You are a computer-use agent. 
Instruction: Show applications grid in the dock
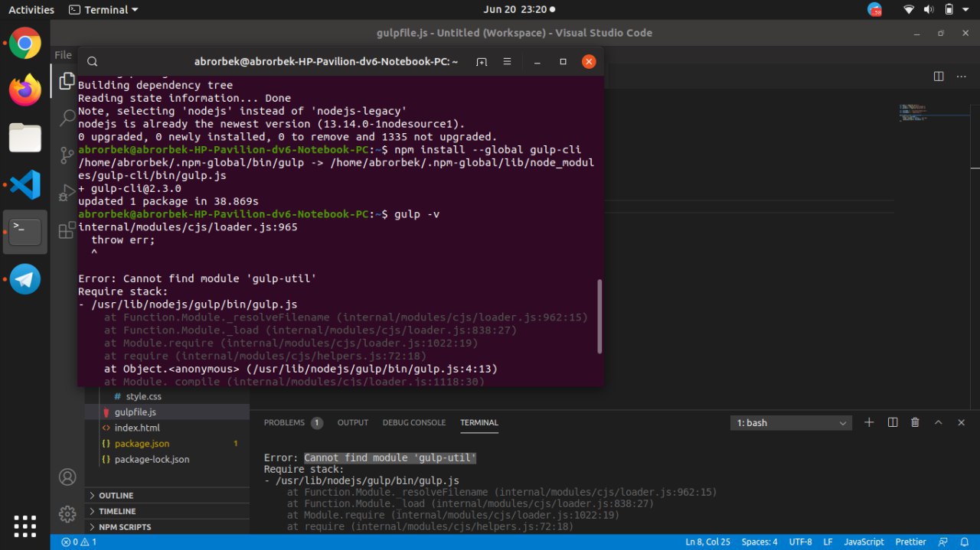point(25,526)
